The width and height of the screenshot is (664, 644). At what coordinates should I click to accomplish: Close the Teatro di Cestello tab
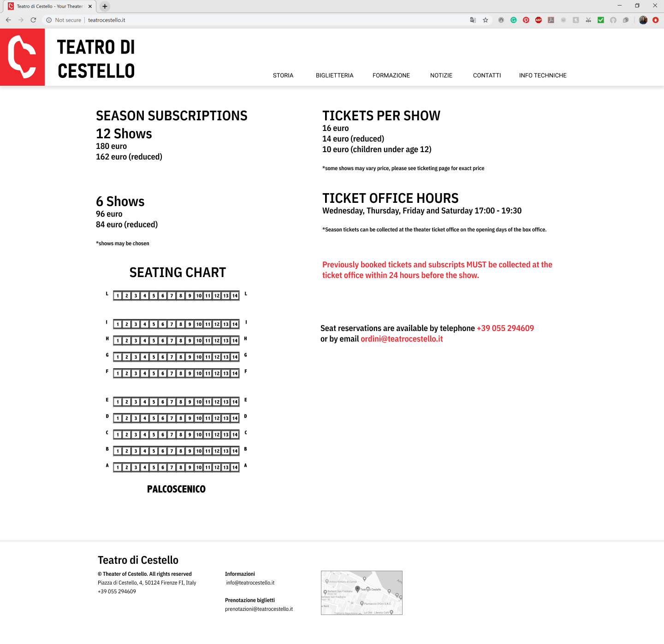tap(90, 6)
